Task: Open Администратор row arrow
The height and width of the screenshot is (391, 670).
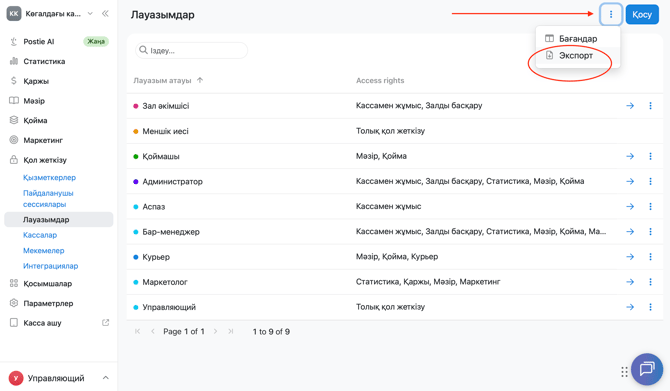Action: coord(630,181)
